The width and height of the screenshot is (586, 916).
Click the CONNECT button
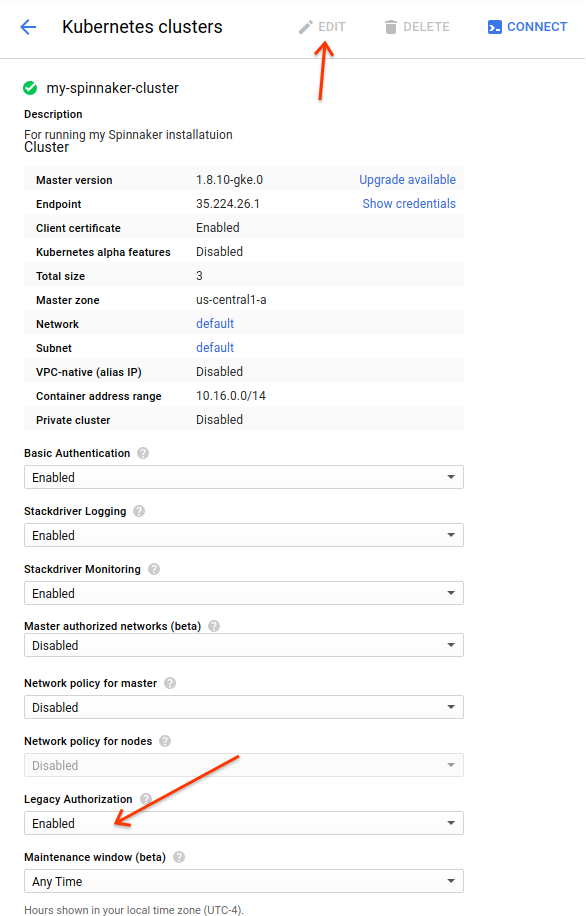527,26
